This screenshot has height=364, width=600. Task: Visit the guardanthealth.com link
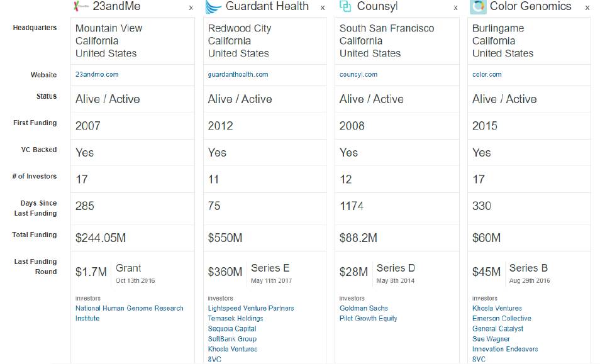click(x=238, y=74)
